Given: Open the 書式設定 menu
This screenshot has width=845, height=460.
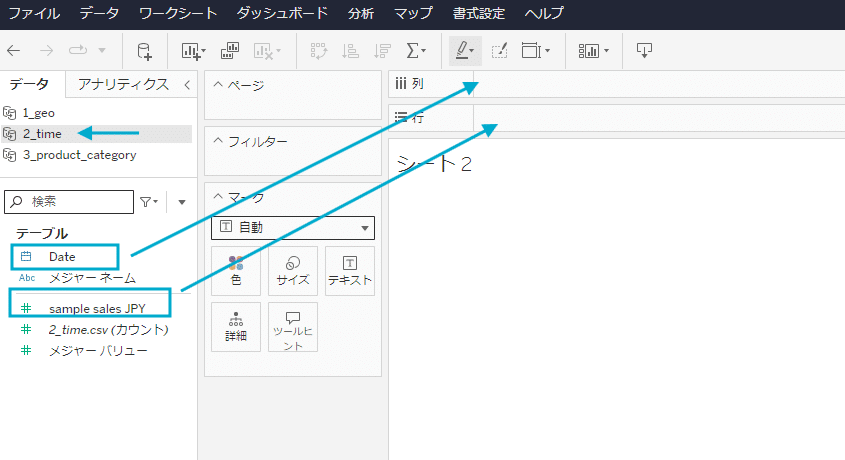Looking at the screenshot, I should (x=479, y=13).
